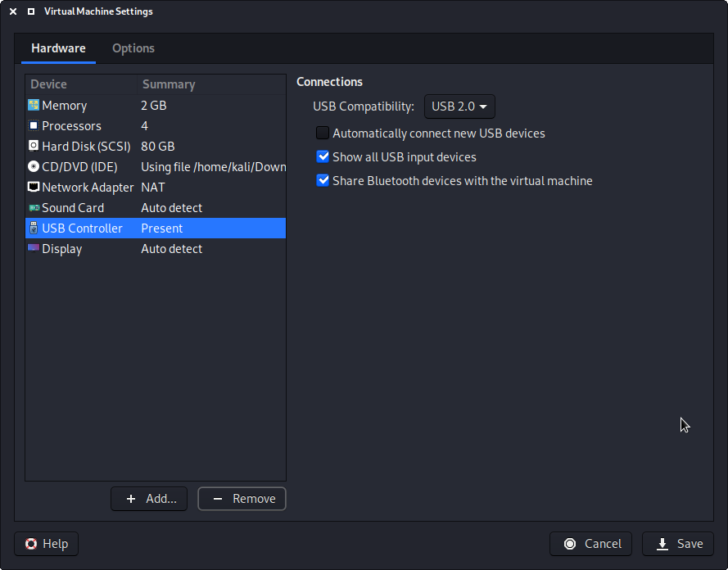Select the Hard Disk (SCSI) icon
Viewport: 728px width, 570px height.
pyautogui.click(x=34, y=147)
